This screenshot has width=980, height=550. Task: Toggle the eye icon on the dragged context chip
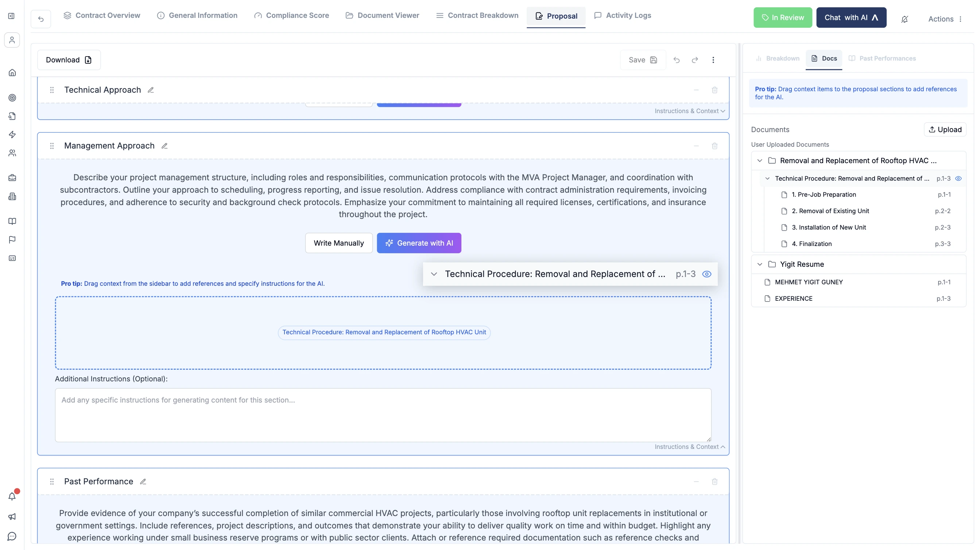706,274
